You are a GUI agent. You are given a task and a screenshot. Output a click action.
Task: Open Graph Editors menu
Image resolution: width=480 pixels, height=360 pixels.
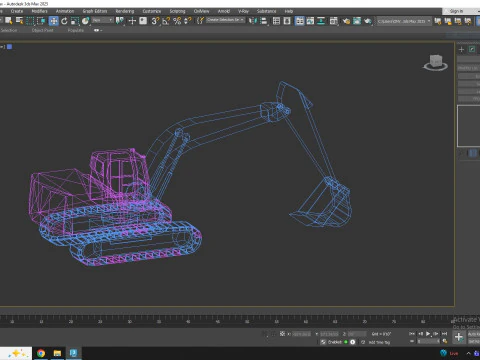click(x=95, y=11)
